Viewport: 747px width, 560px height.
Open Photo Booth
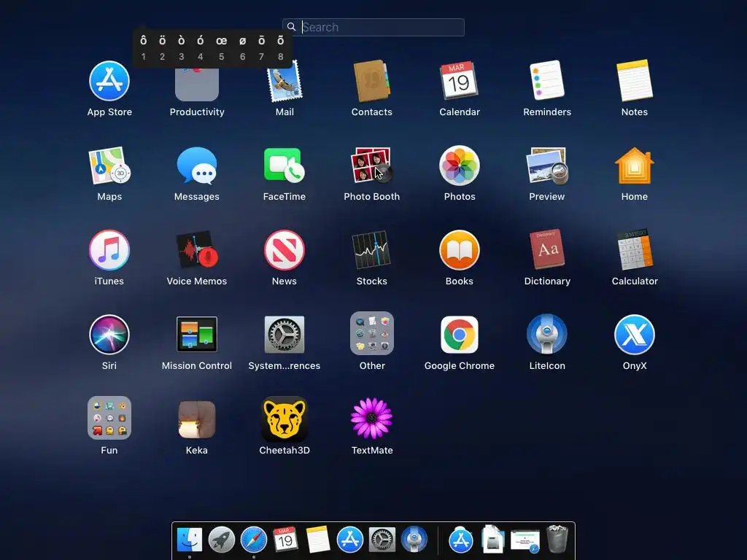(x=371, y=166)
